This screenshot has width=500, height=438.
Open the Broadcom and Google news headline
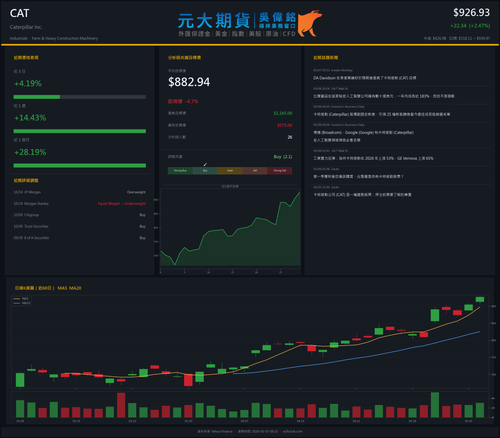pyautogui.click(x=363, y=136)
